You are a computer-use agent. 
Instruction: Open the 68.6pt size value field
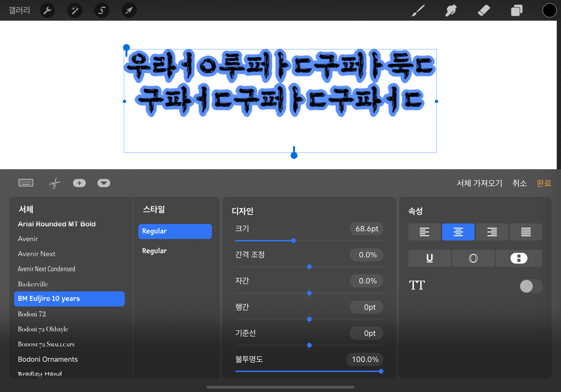coord(366,229)
